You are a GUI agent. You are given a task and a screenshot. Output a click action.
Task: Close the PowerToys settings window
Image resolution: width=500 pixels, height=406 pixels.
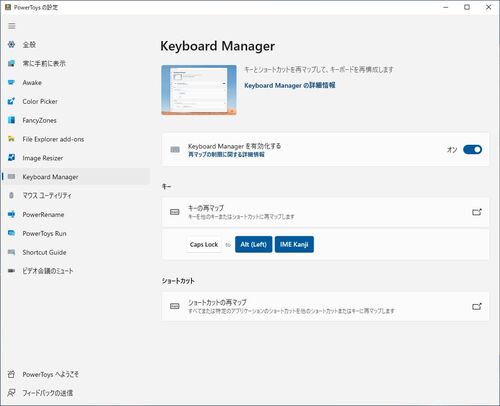pos(488,7)
